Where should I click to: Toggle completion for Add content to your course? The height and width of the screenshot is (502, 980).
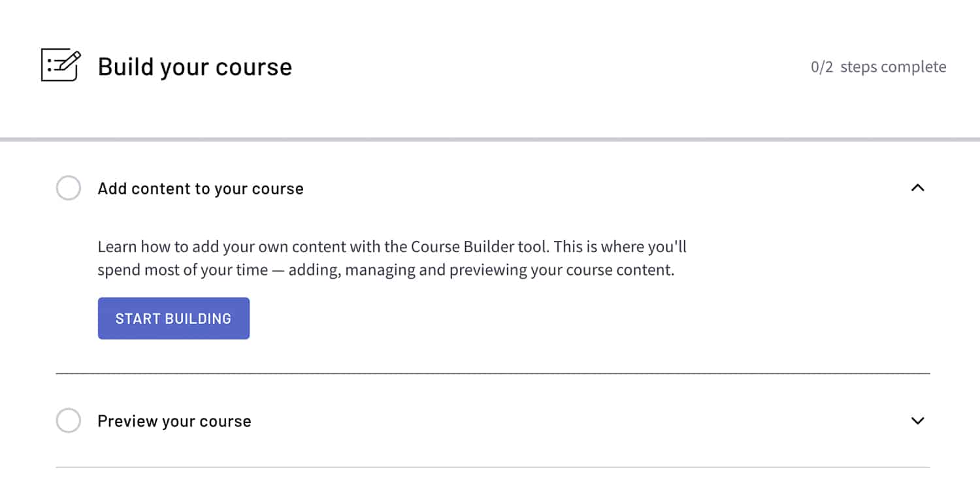[68, 188]
